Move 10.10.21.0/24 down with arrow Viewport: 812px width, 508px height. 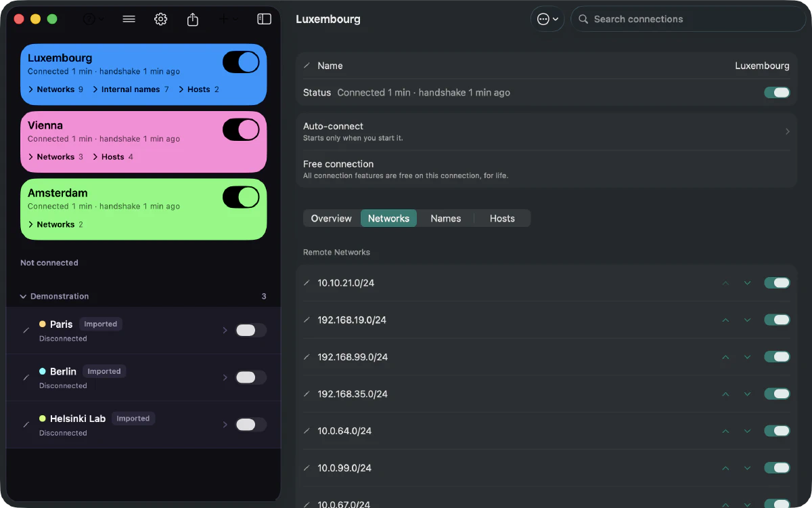747,283
